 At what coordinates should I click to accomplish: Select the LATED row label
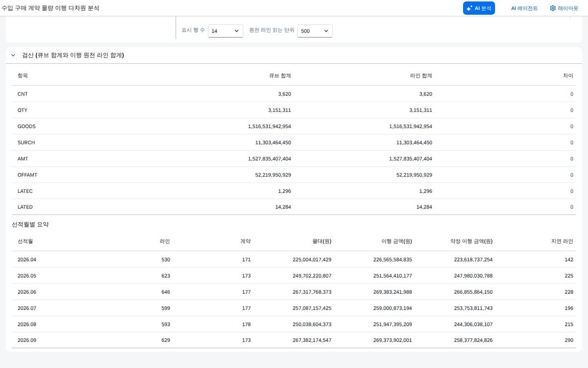pos(25,207)
